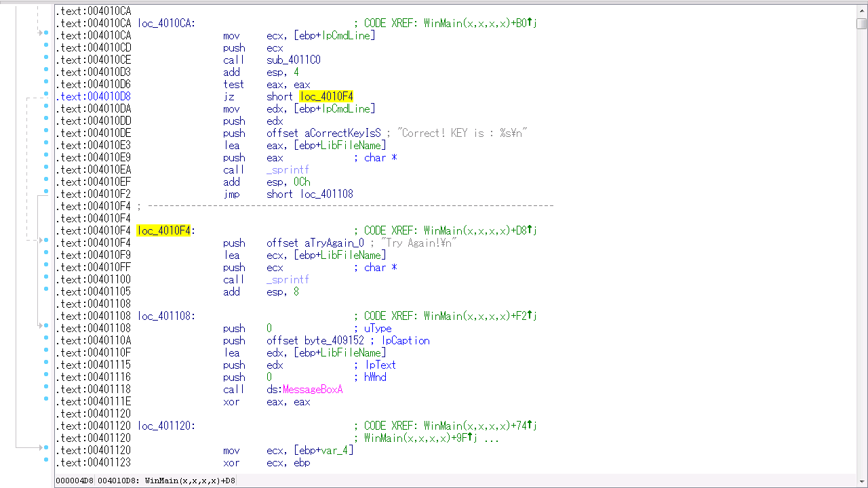868x488 pixels.
Task: Click the scrollbar up arrow
Action: tap(861, 10)
